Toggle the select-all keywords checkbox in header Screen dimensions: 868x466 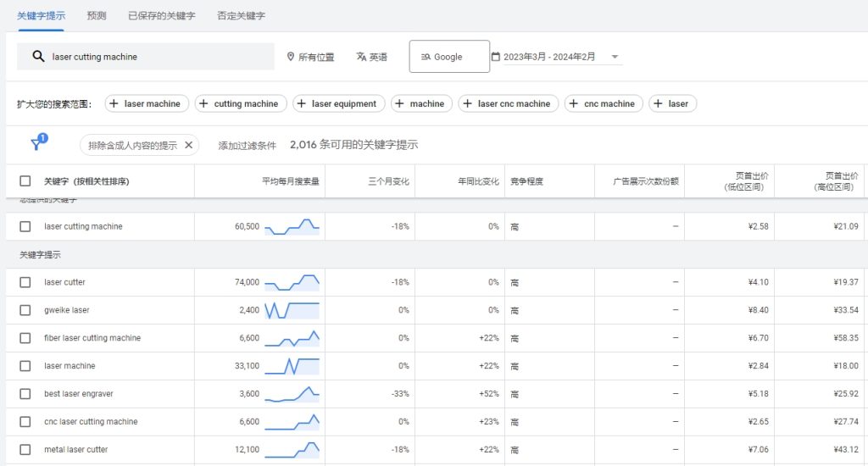click(25, 181)
